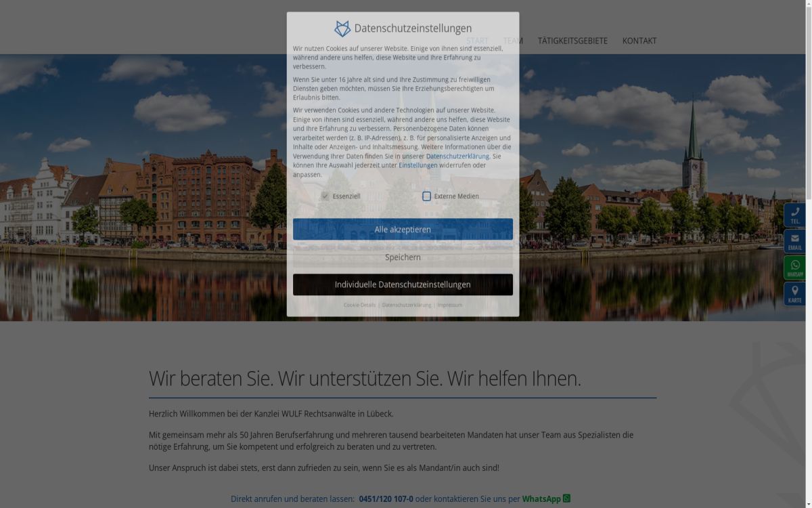812x508 pixels.
Task: Click the Alle akzeptieren button
Action: pyautogui.click(x=403, y=229)
